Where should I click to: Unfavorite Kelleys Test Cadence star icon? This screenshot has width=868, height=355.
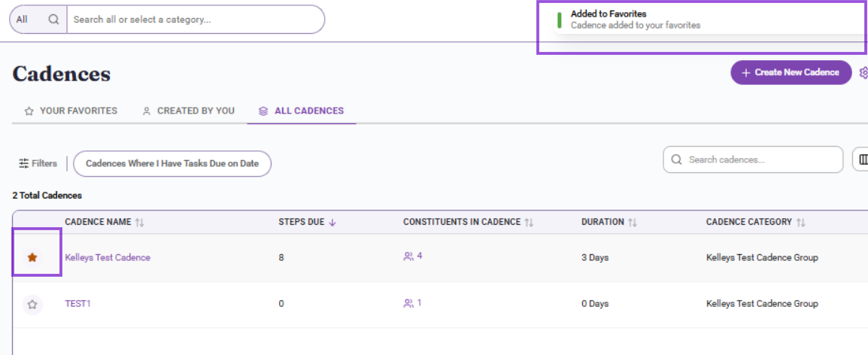(32, 257)
